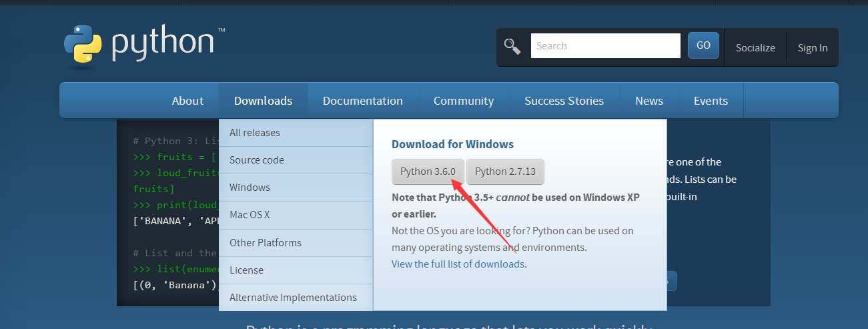Download Python 3.6.0 for Windows
This screenshot has width=868, height=329.
[428, 172]
